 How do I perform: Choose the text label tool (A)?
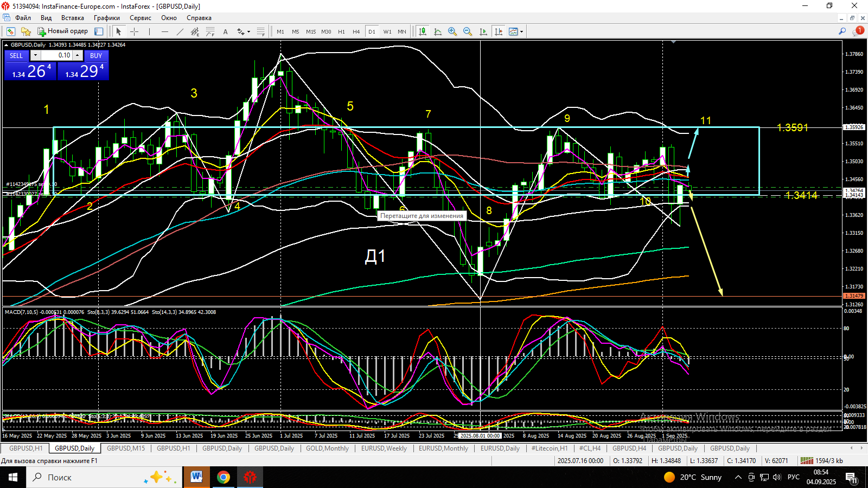[x=226, y=31]
